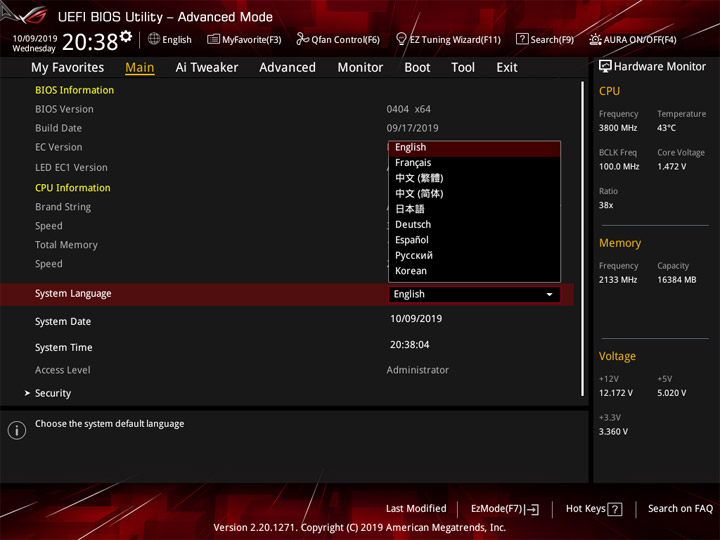
Task: Switch to EzMode(F7)
Action: pyautogui.click(x=505, y=509)
